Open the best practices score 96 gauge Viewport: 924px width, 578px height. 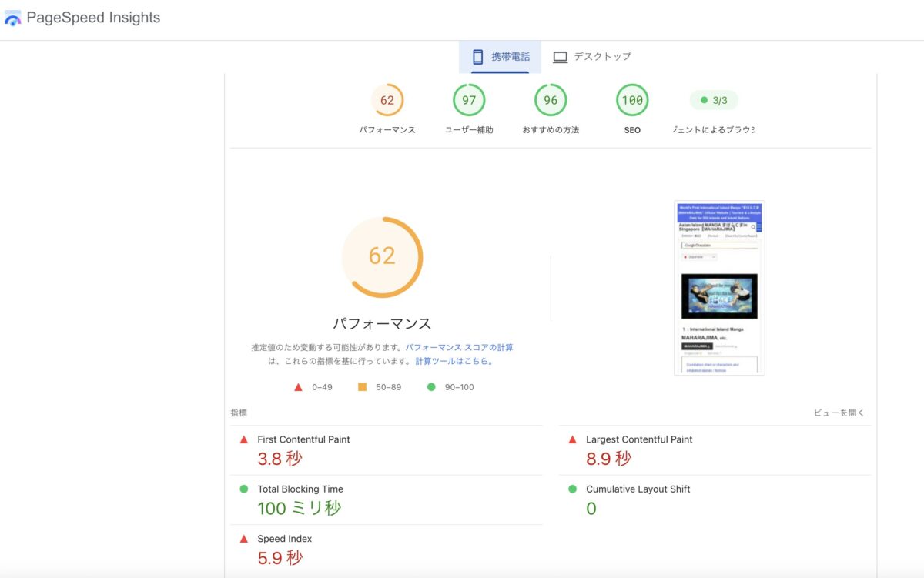[x=551, y=100]
